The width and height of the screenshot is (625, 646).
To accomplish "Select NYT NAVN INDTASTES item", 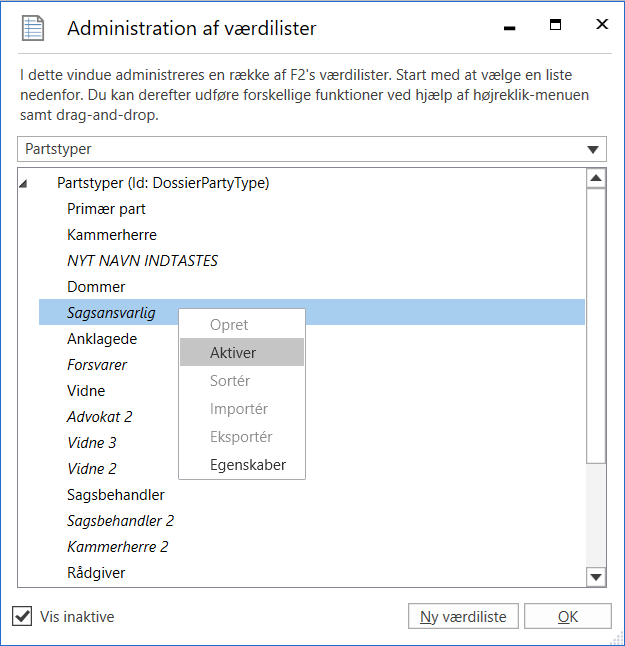I will tap(142, 261).
